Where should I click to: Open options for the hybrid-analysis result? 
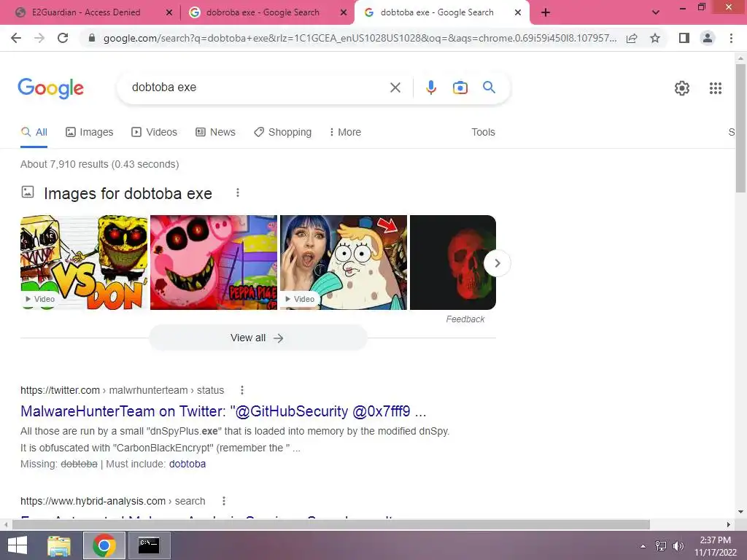(223, 501)
